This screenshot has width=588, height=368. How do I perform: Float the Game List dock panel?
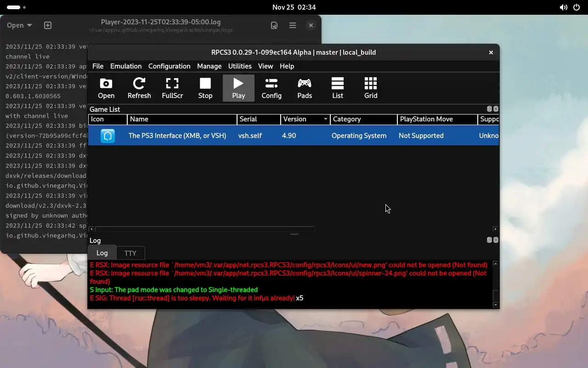[489, 109]
